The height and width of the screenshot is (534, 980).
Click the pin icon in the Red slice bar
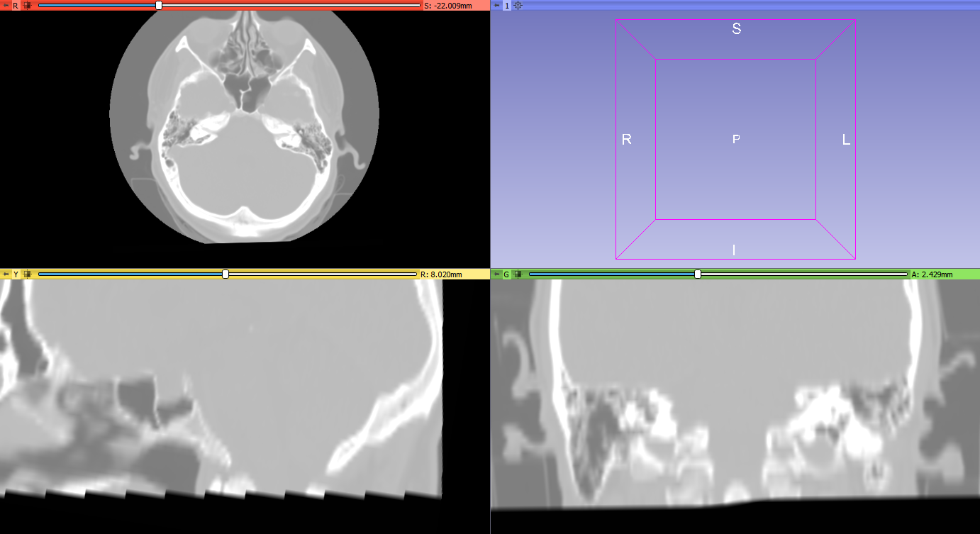pos(6,5)
